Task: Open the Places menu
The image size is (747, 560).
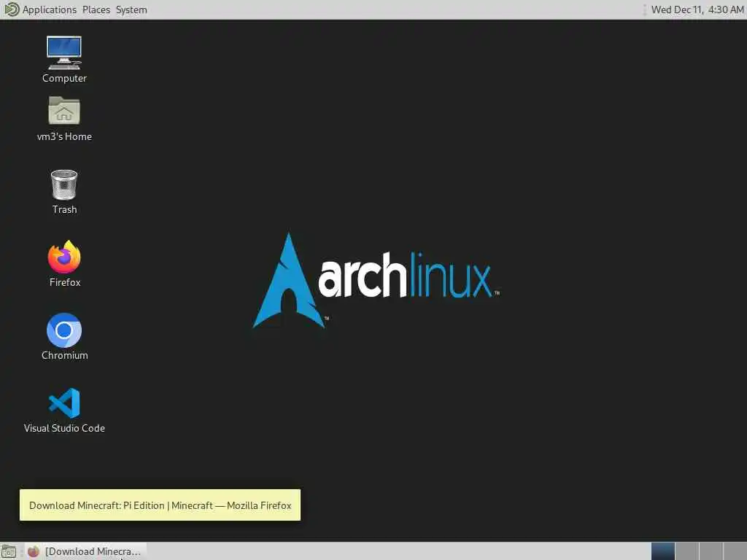Action: pos(96,9)
